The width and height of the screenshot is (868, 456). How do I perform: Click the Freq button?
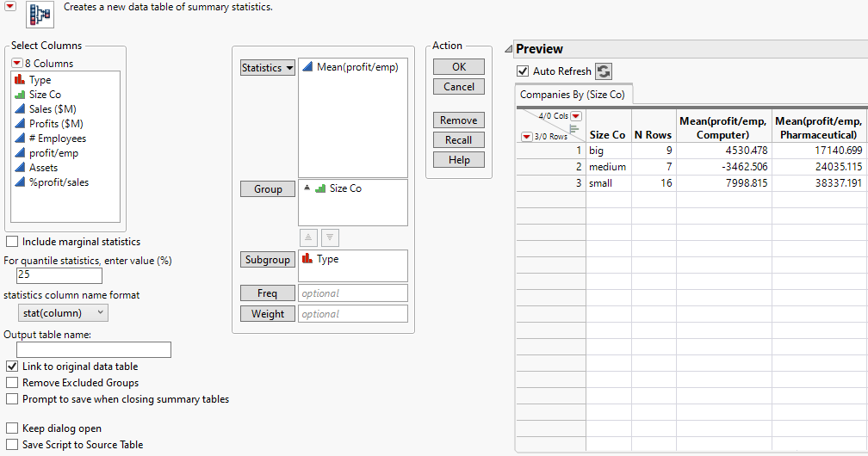click(267, 293)
